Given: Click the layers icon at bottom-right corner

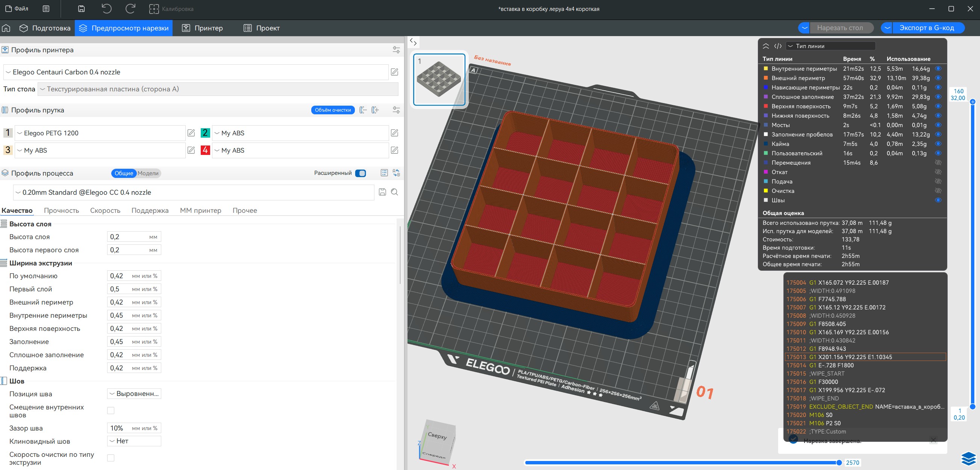Looking at the screenshot, I should pos(968,458).
